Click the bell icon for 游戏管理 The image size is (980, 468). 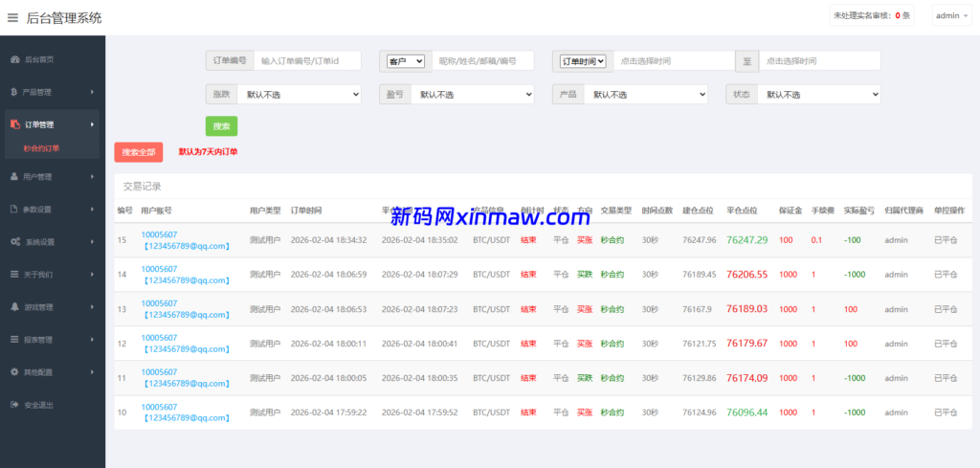[15, 307]
